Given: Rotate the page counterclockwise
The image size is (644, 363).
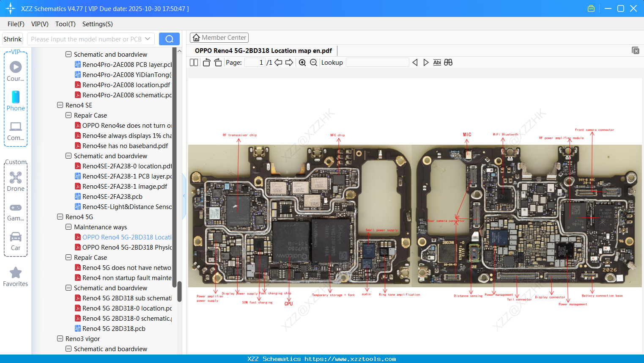Looking at the screenshot, I should [206, 63].
